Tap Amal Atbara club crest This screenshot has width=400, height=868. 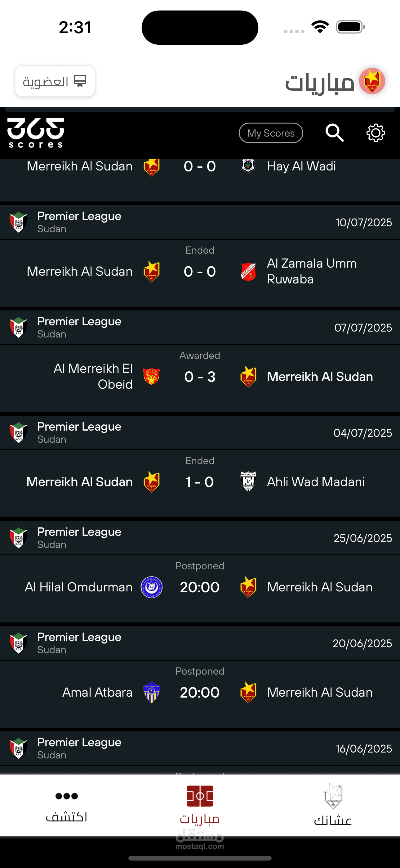tap(152, 693)
